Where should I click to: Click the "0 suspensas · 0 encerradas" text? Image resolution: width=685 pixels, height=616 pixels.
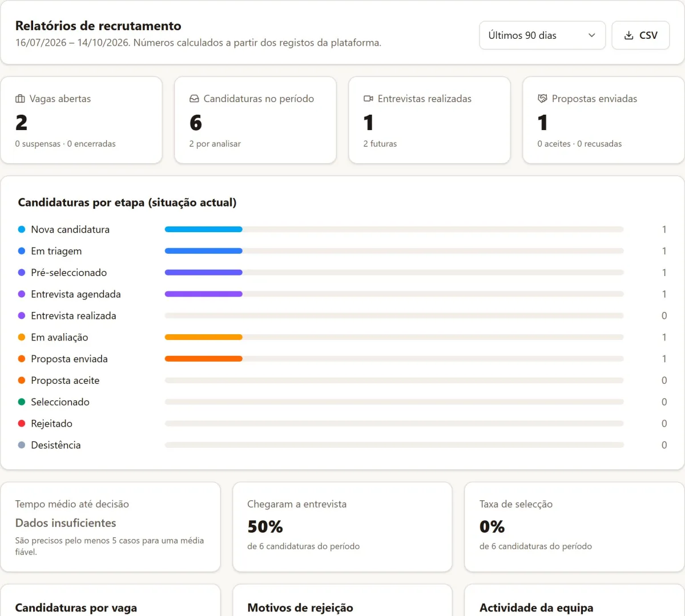(x=66, y=144)
